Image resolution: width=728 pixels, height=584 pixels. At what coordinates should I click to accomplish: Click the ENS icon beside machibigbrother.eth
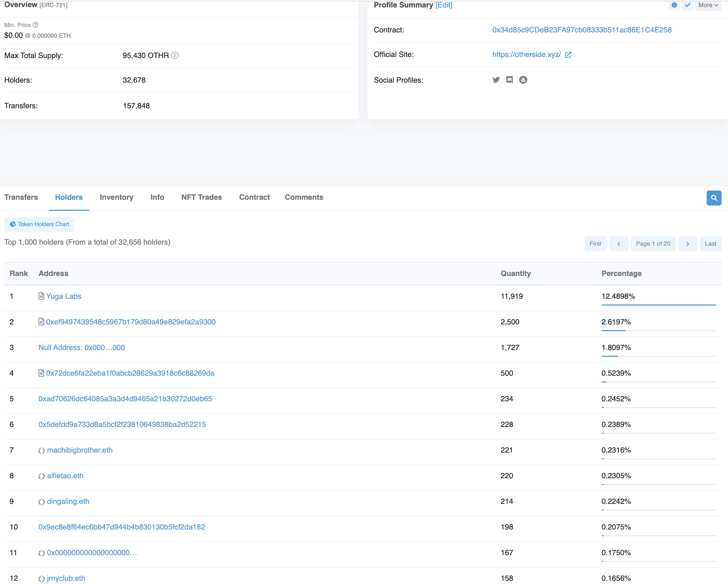(42, 450)
